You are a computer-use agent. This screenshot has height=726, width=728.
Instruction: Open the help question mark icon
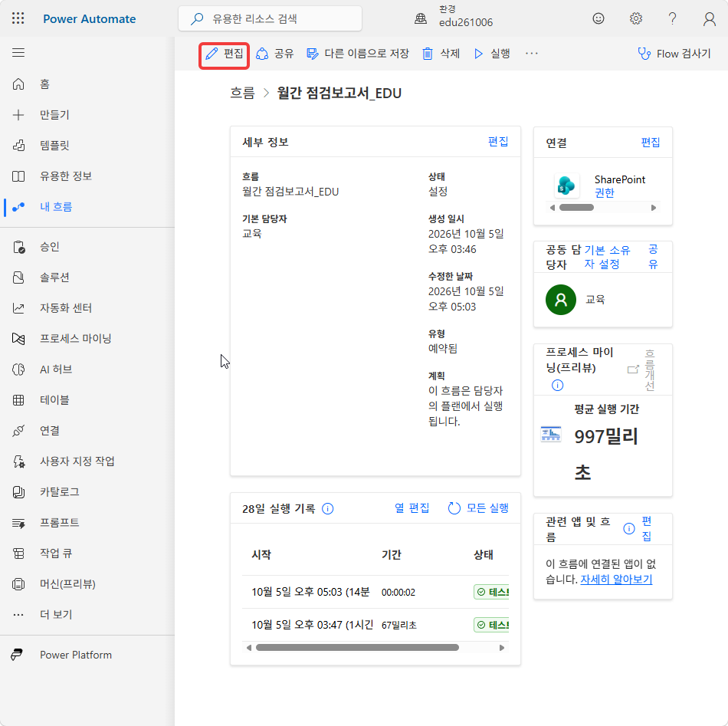672,18
